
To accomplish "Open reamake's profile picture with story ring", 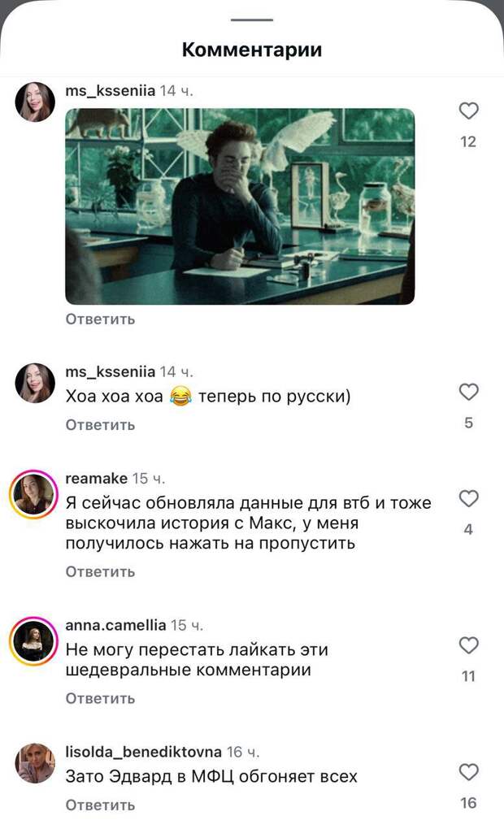I will [33, 494].
